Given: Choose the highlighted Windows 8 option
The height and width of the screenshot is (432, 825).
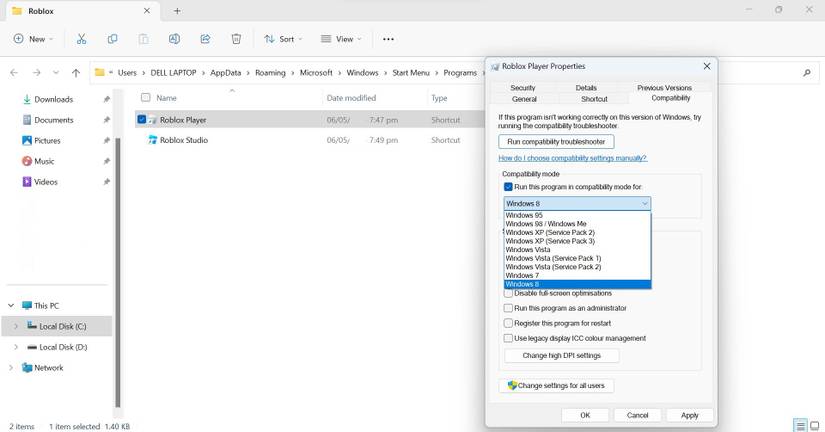Looking at the screenshot, I should pos(577,284).
